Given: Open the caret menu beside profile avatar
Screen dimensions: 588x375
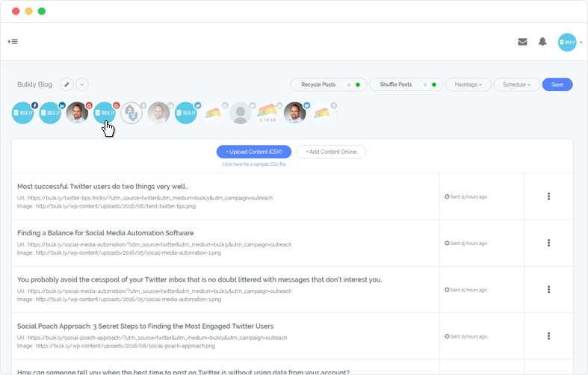Looking at the screenshot, I should tap(581, 43).
